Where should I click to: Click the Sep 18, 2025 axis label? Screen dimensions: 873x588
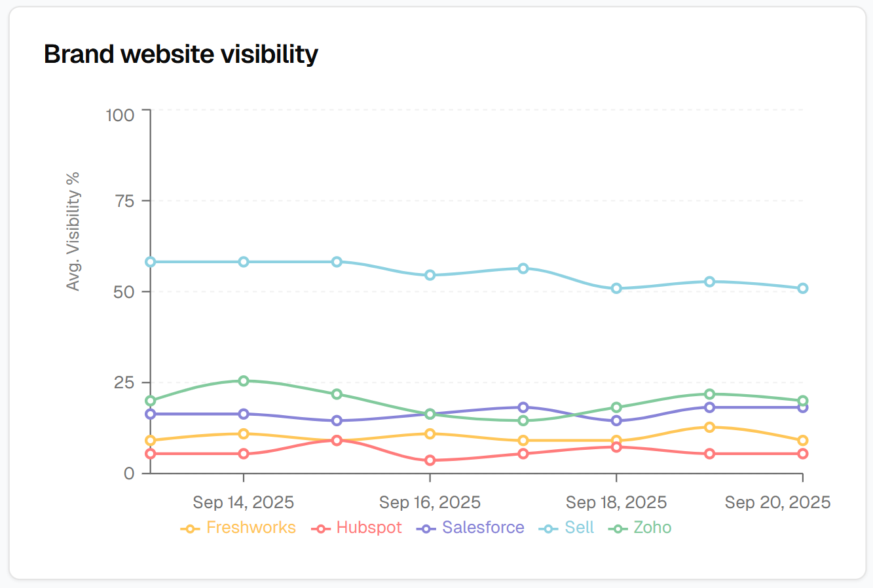click(x=616, y=503)
